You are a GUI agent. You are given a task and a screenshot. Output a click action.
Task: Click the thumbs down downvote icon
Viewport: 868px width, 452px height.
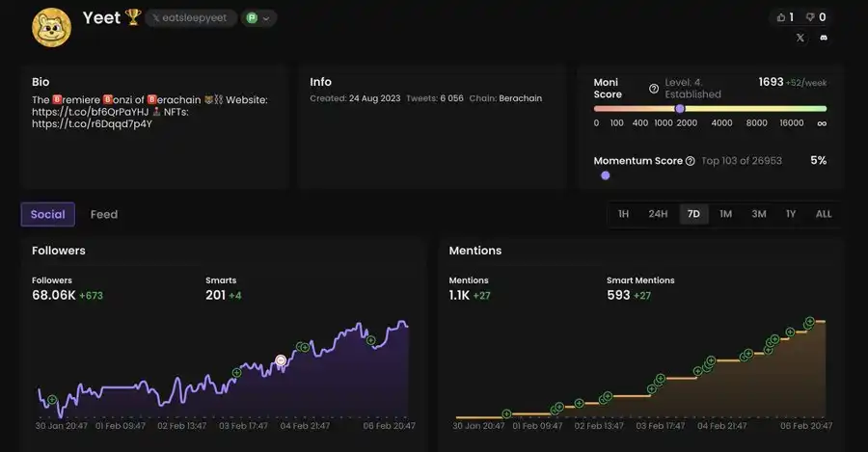point(810,17)
